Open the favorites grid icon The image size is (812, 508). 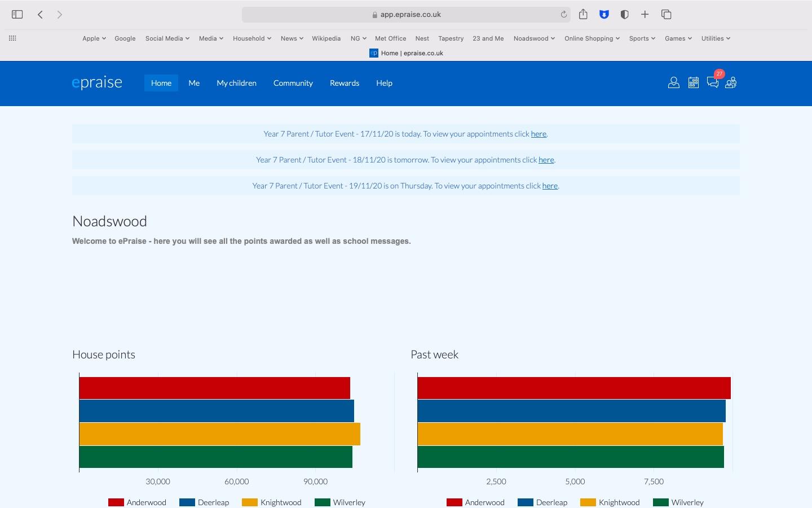tap(12, 38)
